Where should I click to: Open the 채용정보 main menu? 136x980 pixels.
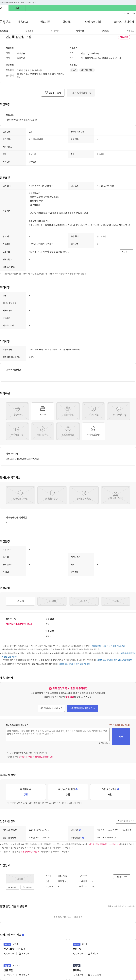coord(23,22)
